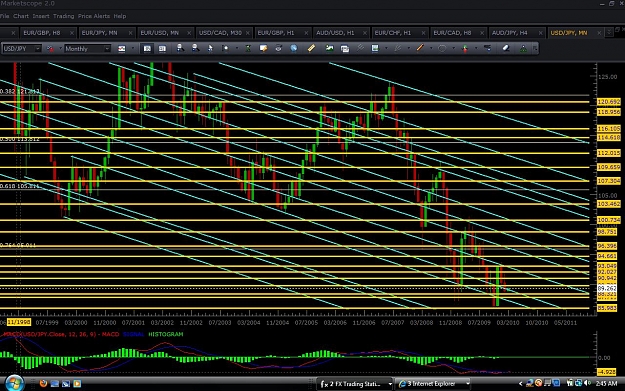
Task: Open the Monthly timeframe dropdown
Action: [x=107, y=49]
